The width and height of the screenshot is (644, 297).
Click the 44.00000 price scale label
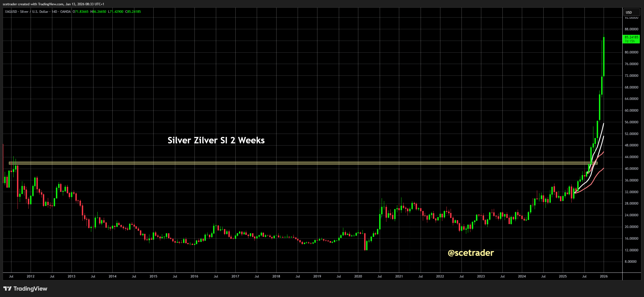631,157
